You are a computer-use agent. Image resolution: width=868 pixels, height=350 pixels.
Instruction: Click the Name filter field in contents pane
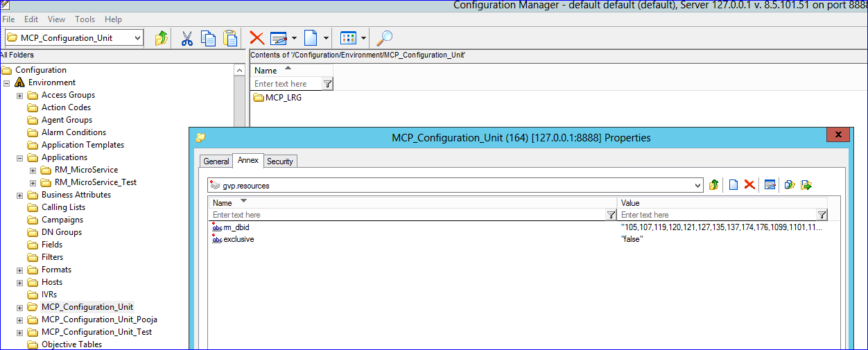pyautogui.click(x=287, y=84)
